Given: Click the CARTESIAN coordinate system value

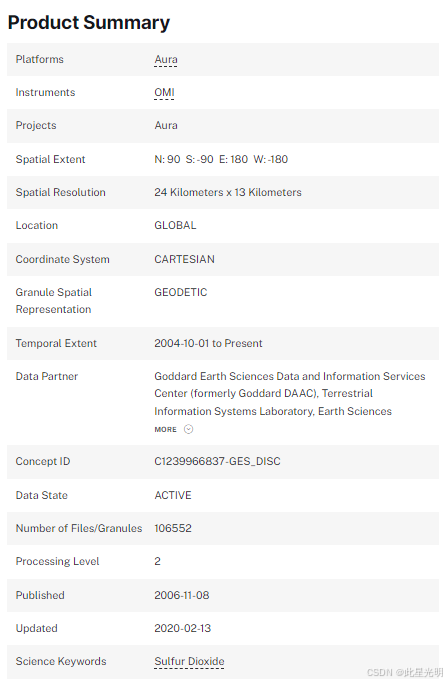Looking at the screenshot, I should 184,259.
